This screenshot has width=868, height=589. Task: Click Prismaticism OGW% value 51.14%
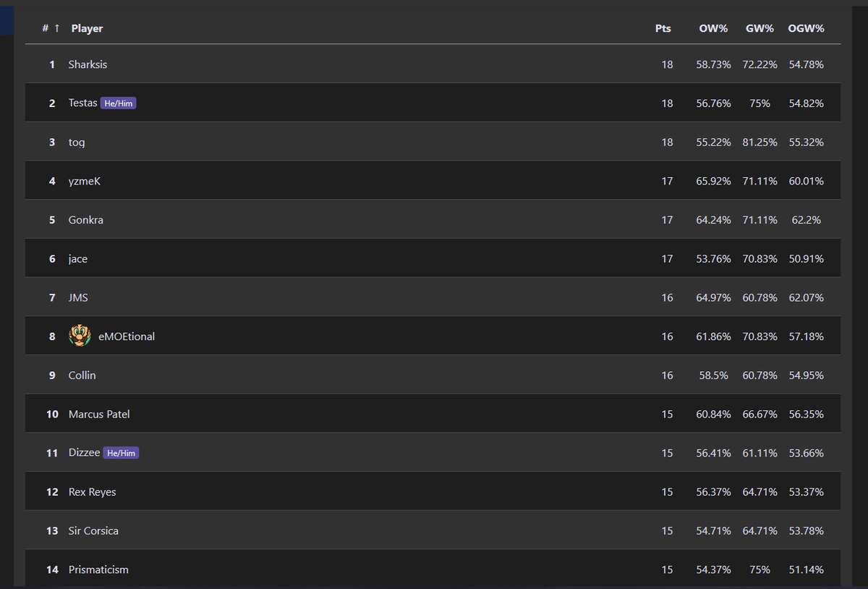[806, 569]
